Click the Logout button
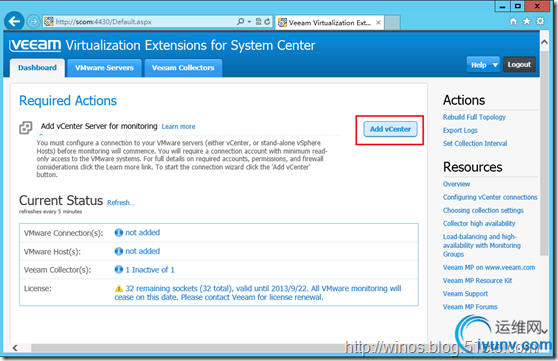The image size is (558, 361). click(519, 64)
